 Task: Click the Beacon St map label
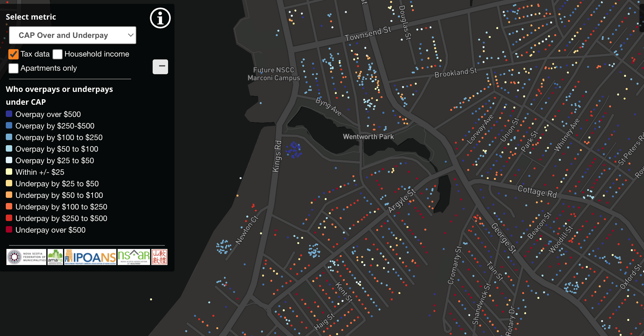point(539,225)
